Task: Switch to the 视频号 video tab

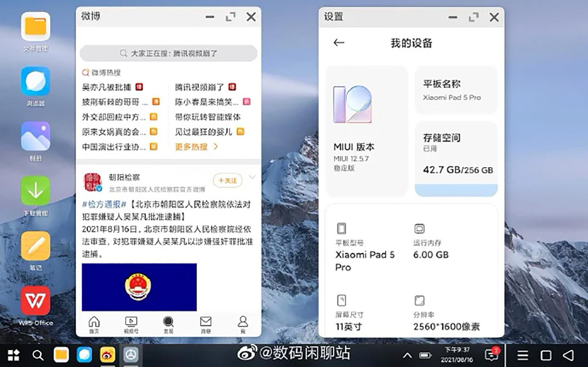Action: click(x=131, y=324)
